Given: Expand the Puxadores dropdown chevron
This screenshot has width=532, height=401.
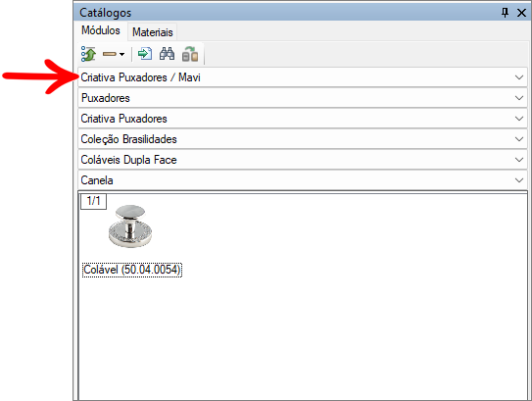Looking at the screenshot, I should [x=518, y=98].
